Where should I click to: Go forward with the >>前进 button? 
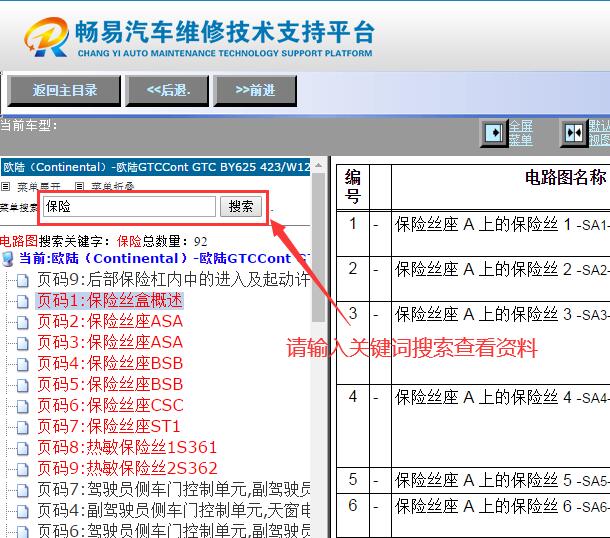[255, 91]
